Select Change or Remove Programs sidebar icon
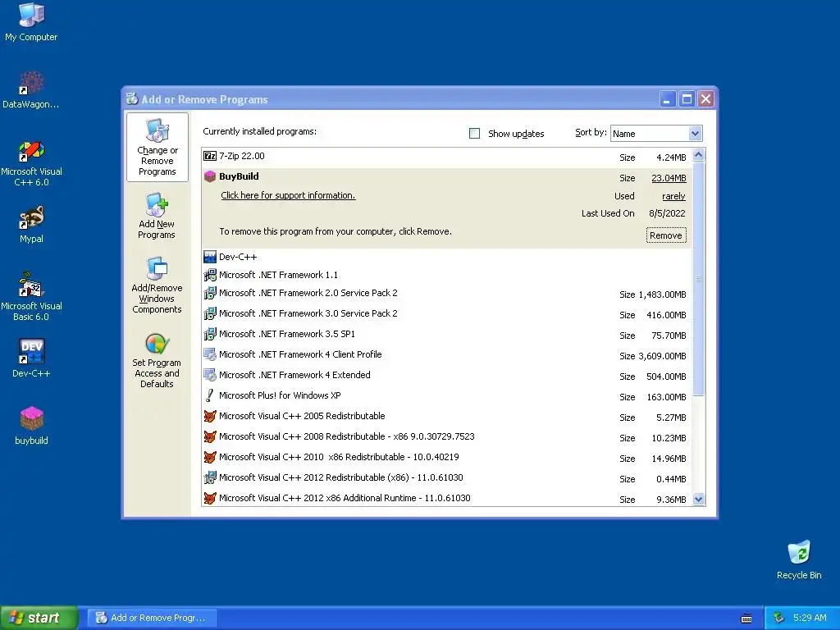 pos(157,148)
